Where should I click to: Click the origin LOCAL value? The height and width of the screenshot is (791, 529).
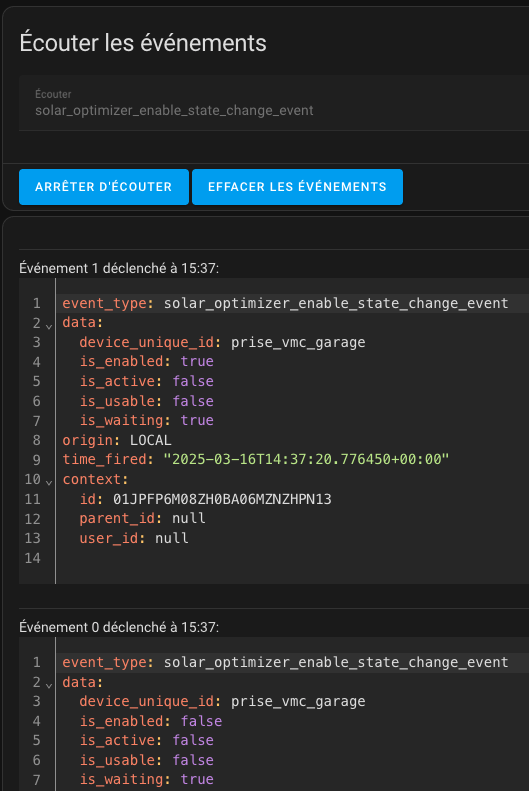pyautogui.click(x=150, y=440)
